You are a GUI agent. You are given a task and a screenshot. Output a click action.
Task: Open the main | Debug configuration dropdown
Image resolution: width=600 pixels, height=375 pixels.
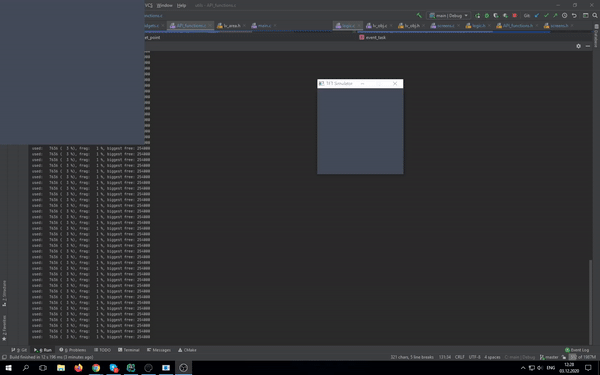pyautogui.click(x=448, y=16)
